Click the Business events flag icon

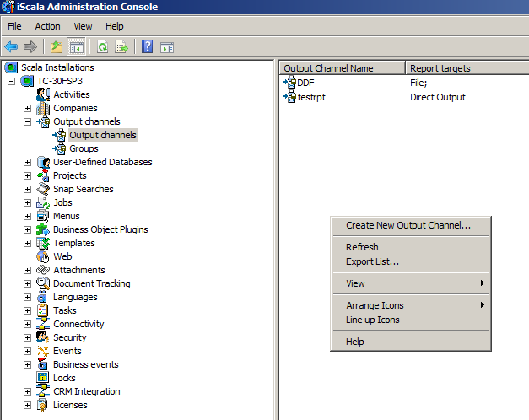click(x=43, y=364)
